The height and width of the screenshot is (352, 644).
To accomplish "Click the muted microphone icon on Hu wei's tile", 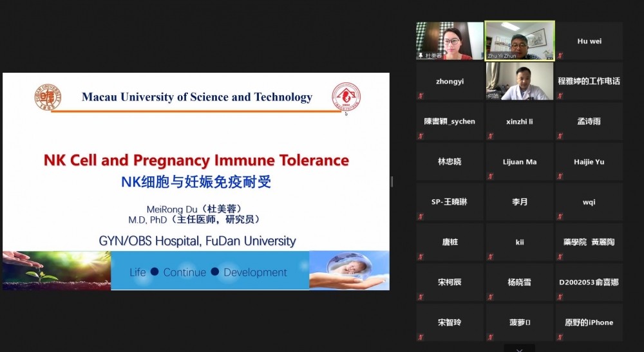I will click(560, 56).
